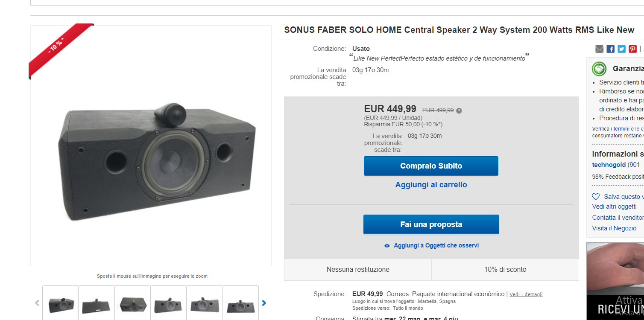644x320 pixels.
Task: Show previous thumbnails with left arrow
Action: click(x=37, y=303)
